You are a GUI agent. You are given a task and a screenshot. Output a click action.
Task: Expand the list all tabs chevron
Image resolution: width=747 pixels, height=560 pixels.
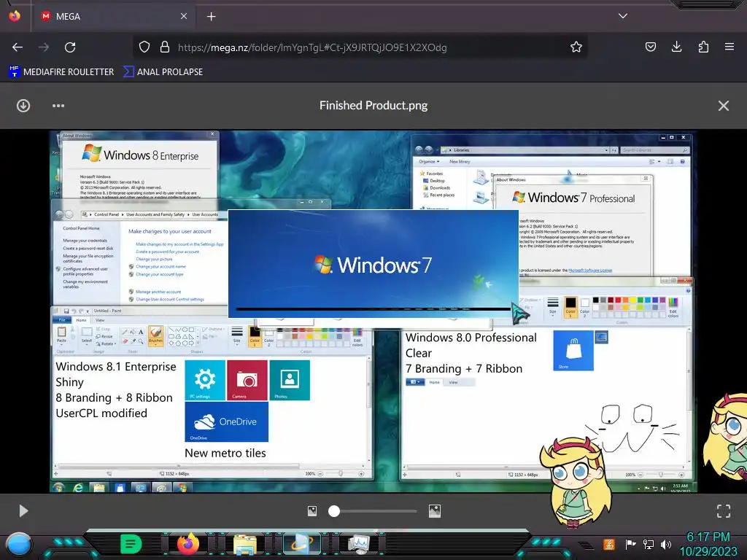(x=623, y=16)
